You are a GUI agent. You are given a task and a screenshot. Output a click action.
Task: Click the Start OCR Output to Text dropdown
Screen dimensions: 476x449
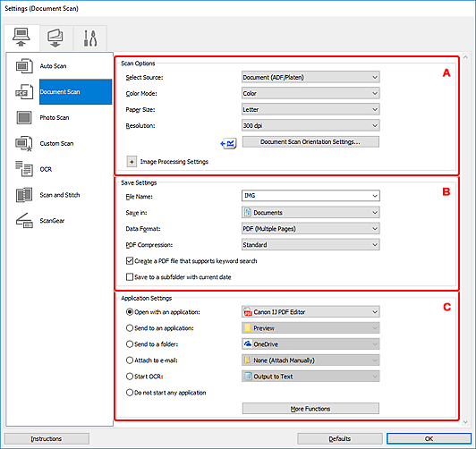tap(310, 377)
